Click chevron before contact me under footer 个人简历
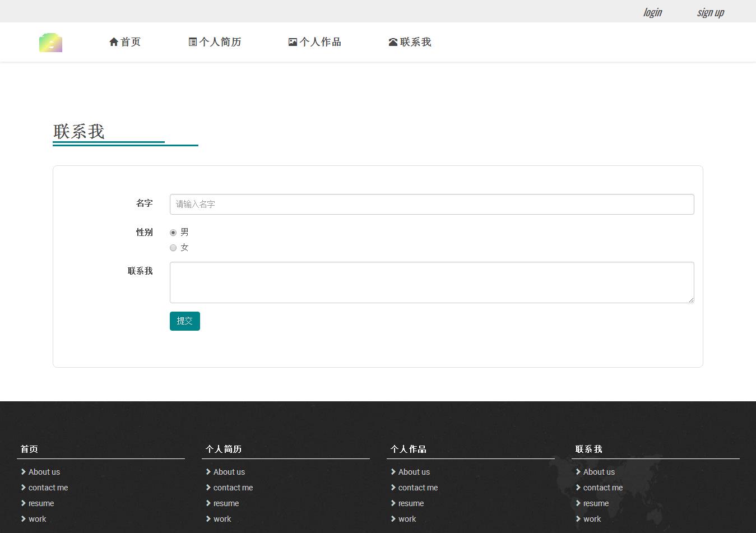Image resolution: width=756 pixels, height=533 pixels. pos(208,488)
